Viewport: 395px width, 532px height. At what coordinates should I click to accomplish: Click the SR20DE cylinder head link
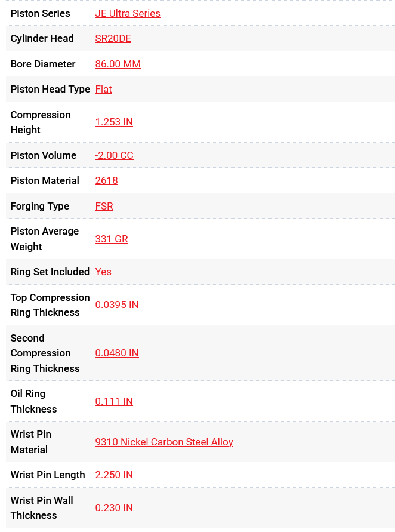(x=113, y=38)
